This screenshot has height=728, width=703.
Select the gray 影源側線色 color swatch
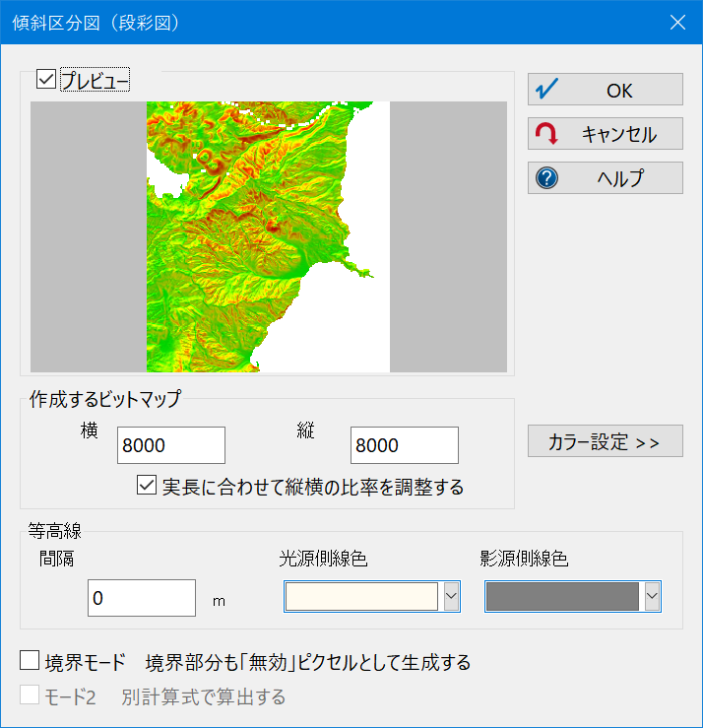coord(562,596)
